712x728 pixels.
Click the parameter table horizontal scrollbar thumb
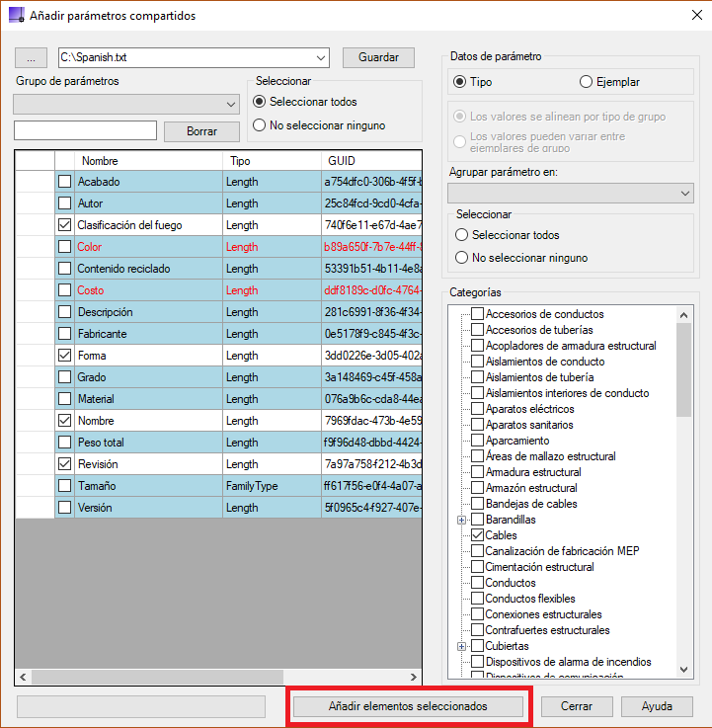[157, 677]
